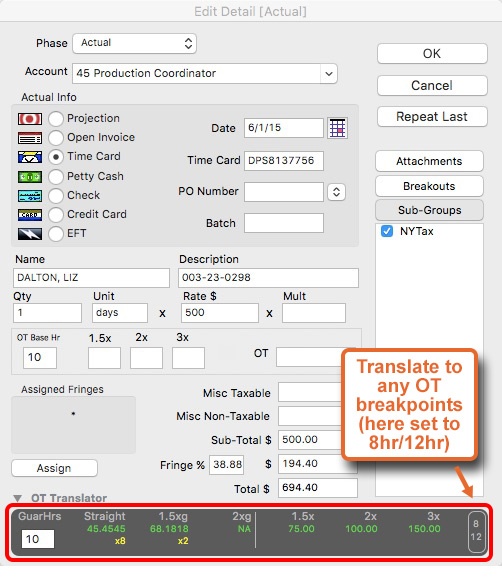Click the Total $ field
Viewport: 502px width, 579px height.
point(318,488)
